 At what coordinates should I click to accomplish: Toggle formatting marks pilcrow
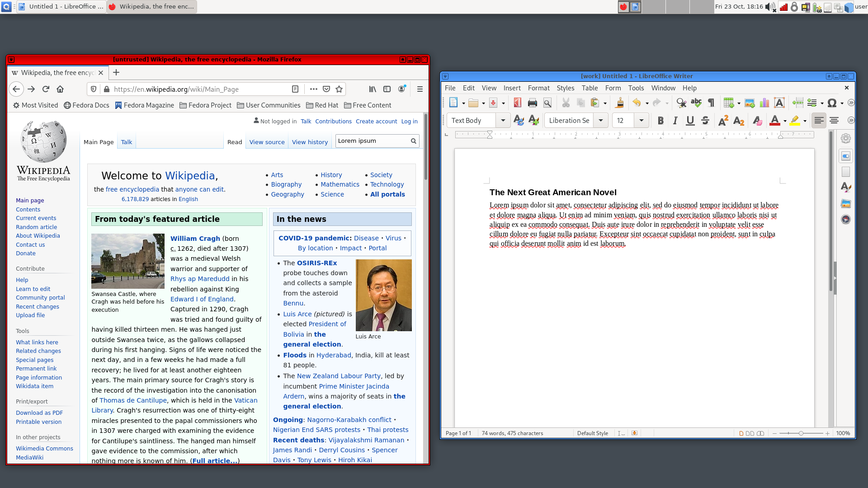(711, 103)
